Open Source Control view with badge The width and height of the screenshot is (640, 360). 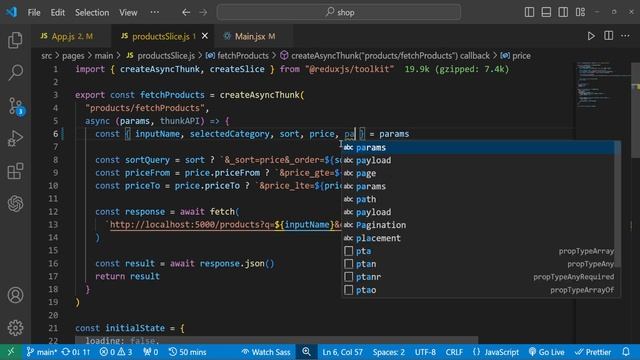[16, 106]
